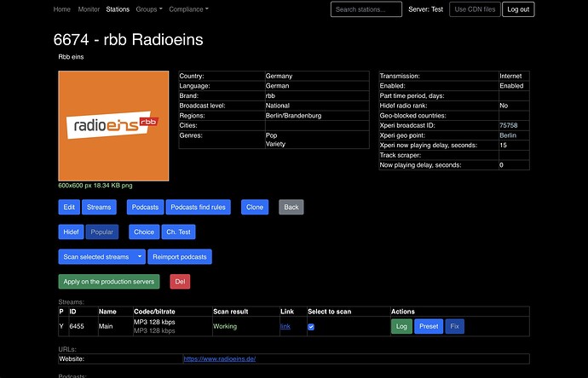Screen dimensions: 588x378
Task: Click the Choice button
Action: 144,232
